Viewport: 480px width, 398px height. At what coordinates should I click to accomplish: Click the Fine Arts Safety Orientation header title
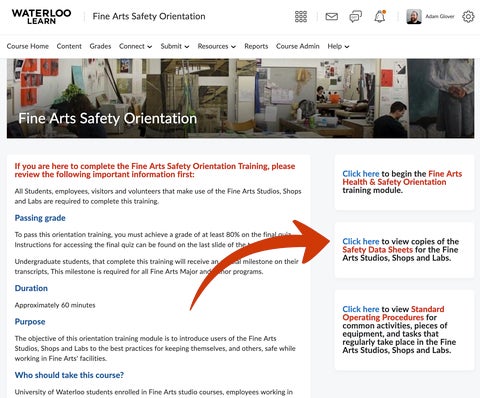click(149, 16)
